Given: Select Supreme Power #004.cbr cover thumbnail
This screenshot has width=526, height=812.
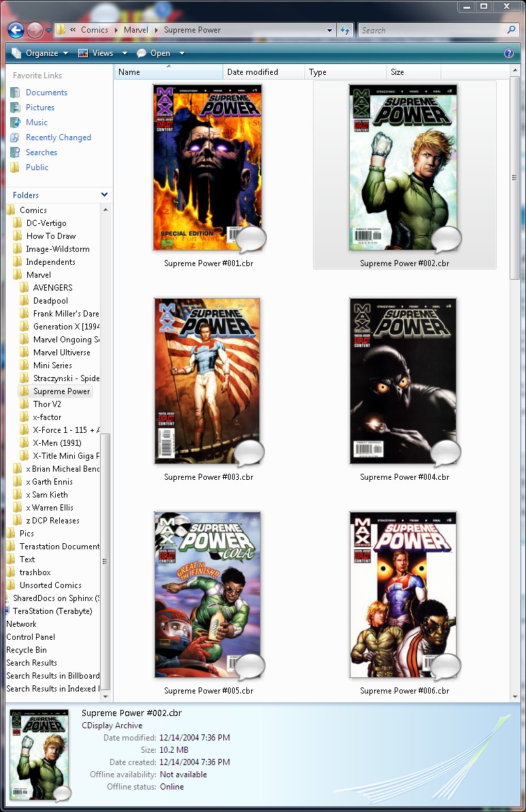Looking at the screenshot, I should point(404,380).
